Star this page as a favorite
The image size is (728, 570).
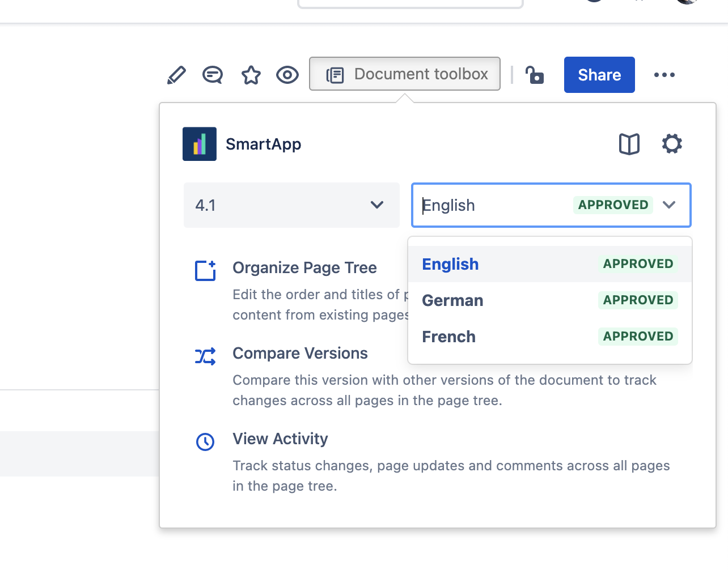click(251, 74)
